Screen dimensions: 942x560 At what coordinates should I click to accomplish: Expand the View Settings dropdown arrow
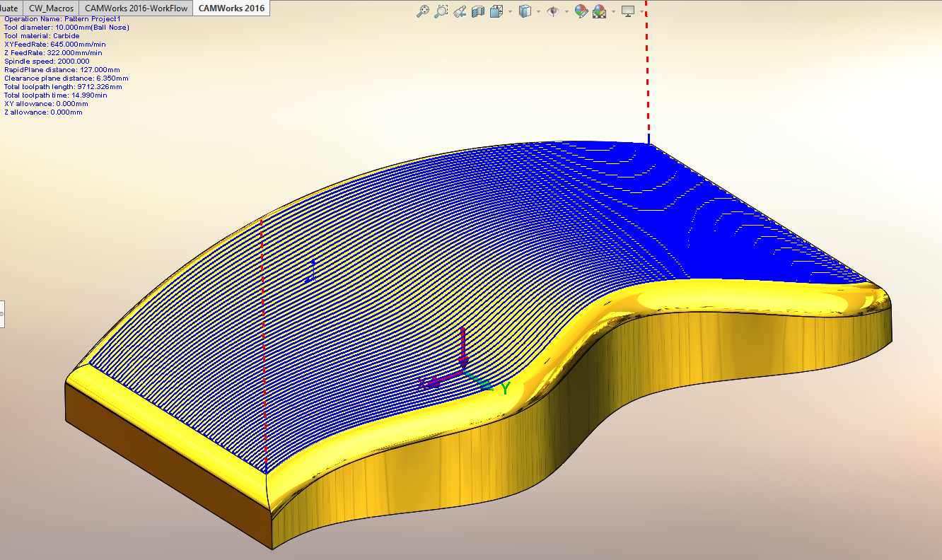pos(641,11)
